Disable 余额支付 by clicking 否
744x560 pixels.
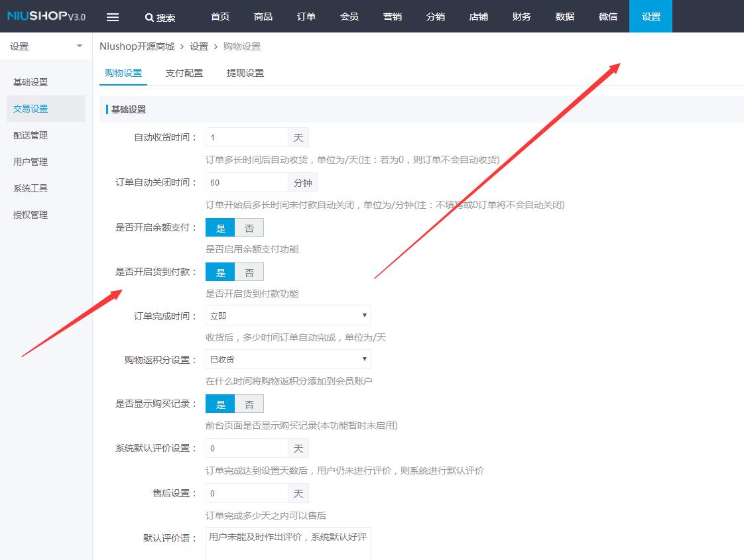249,227
